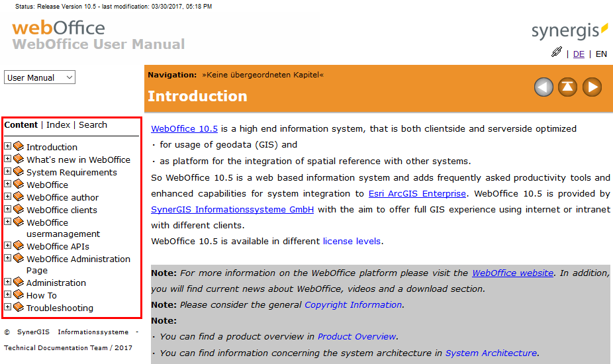Click book icon beside Administration entry

[19, 282]
